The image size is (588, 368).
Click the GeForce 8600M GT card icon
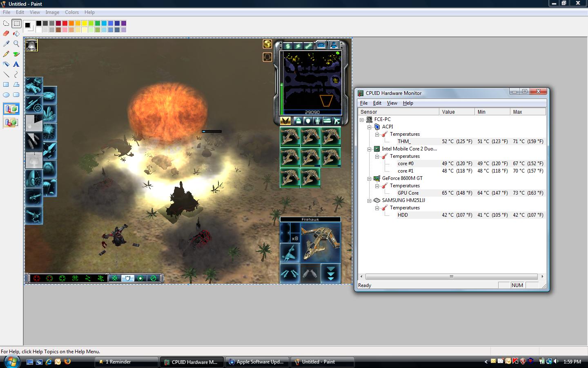(377, 178)
